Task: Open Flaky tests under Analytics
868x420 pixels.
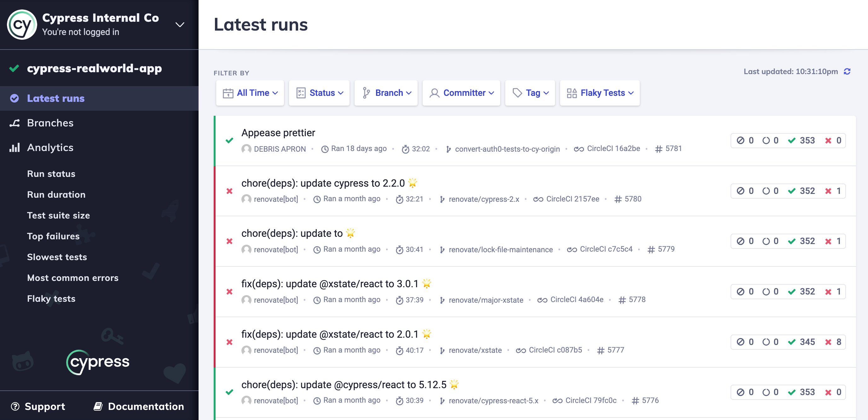Action: point(51,298)
